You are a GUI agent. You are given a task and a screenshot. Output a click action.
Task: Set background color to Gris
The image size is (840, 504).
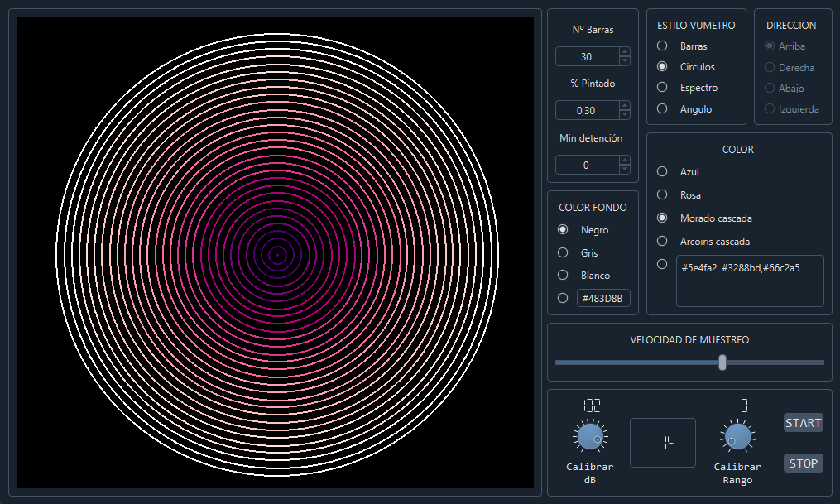point(563,252)
